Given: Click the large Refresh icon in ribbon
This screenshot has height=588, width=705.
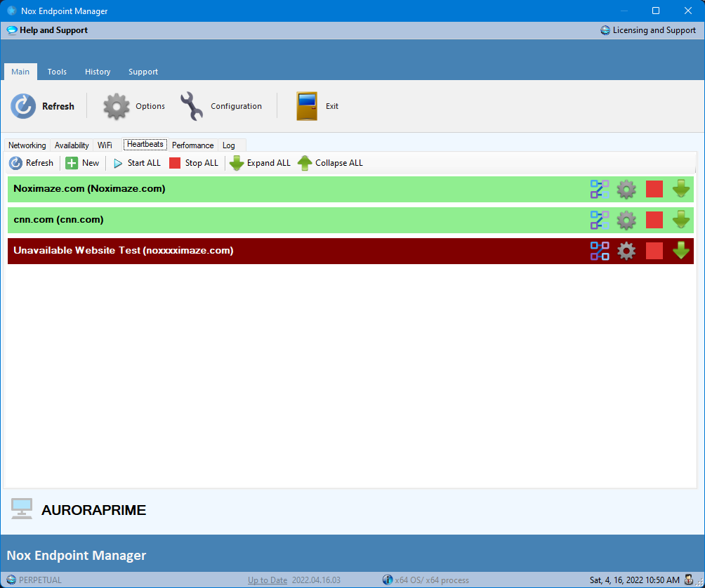Looking at the screenshot, I should coord(23,106).
